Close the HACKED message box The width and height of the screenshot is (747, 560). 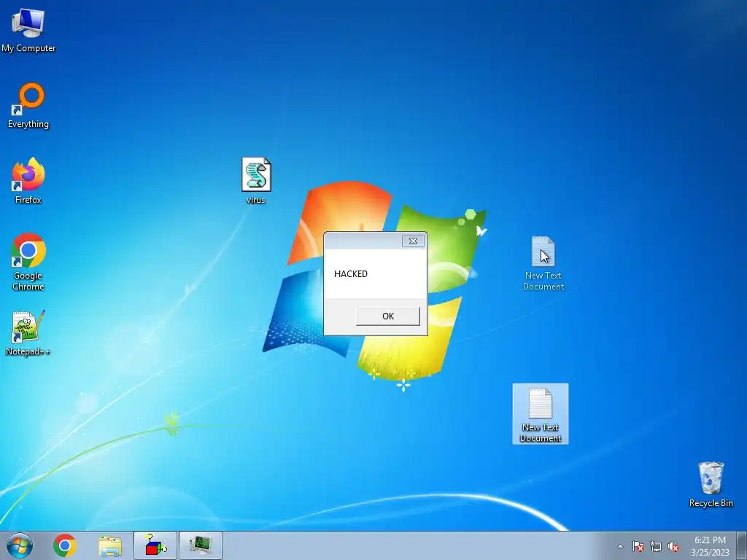pos(413,241)
